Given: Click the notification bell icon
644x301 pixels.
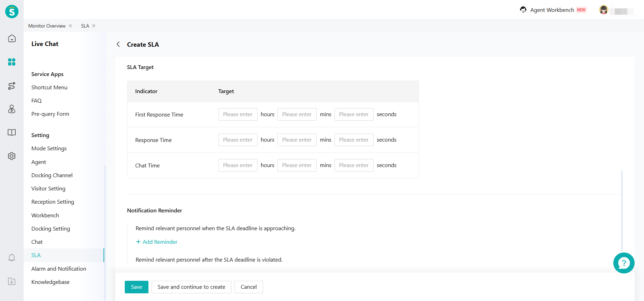Looking at the screenshot, I should [x=12, y=258].
